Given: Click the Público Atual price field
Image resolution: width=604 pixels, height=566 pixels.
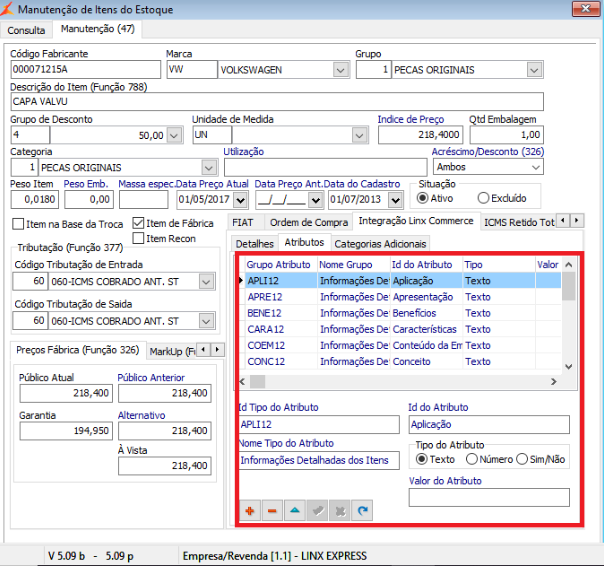Looking at the screenshot, I should (x=66, y=393).
